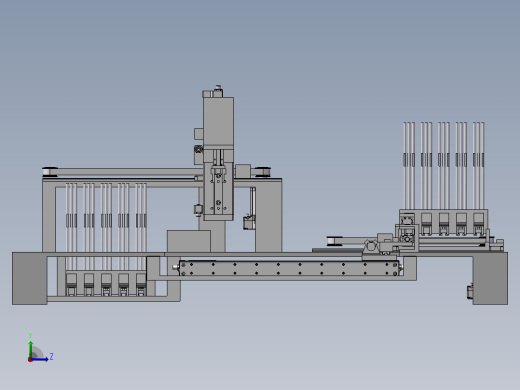Select the far right base support block
This screenshot has width=520, height=390.
coord(490,278)
